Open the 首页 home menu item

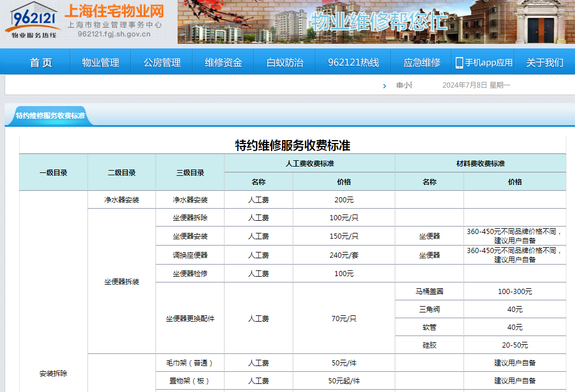(41, 63)
